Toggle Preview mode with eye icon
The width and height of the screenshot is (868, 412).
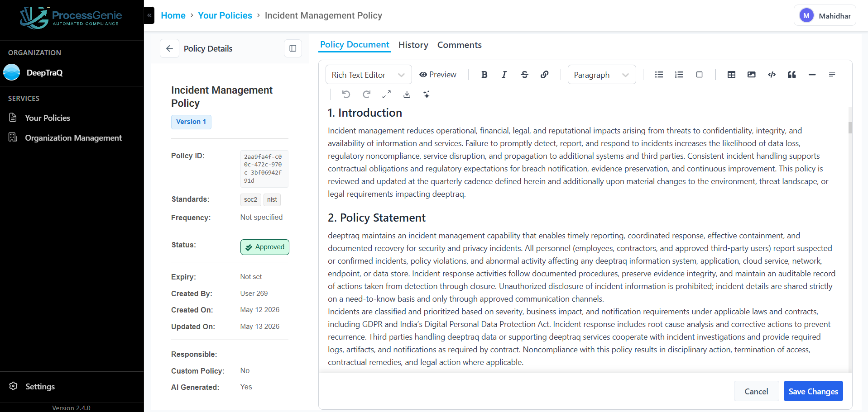(437, 75)
